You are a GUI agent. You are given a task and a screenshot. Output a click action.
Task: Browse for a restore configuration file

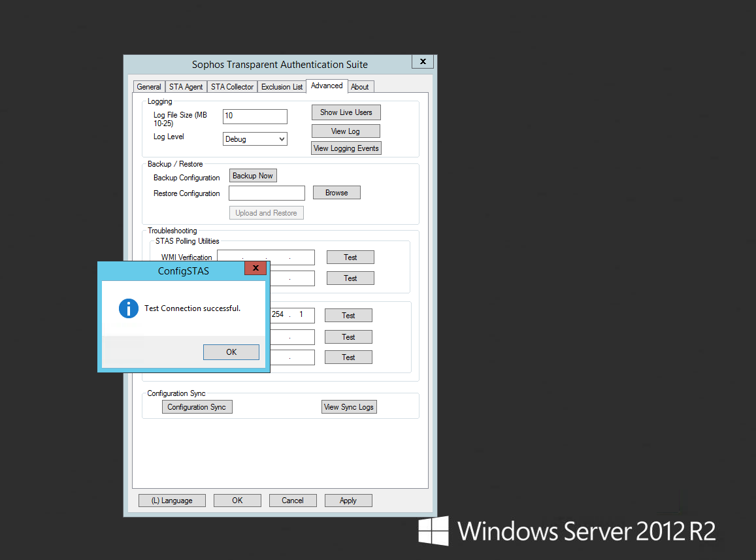(x=337, y=193)
